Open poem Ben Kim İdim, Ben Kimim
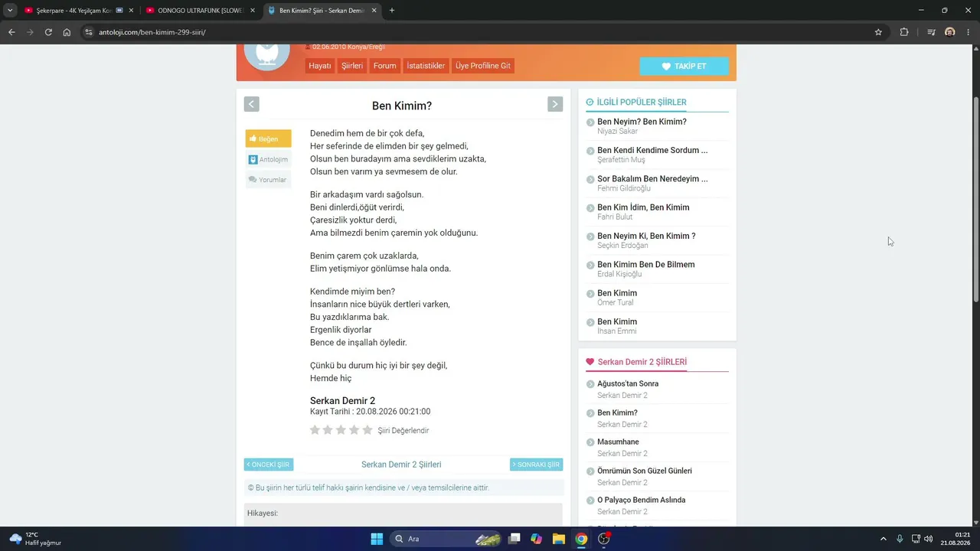Image resolution: width=980 pixels, height=551 pixels. pos(643,207)
